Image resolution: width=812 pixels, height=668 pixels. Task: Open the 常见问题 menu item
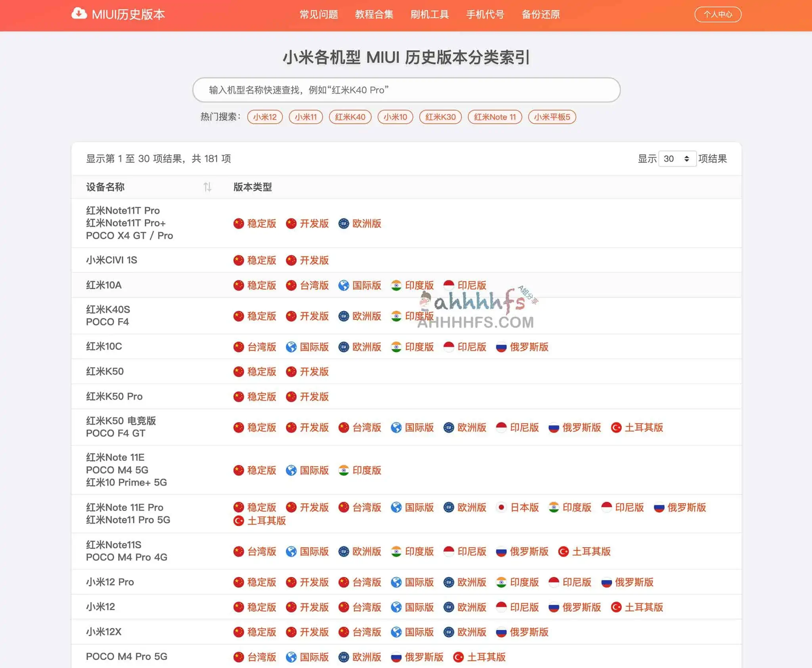pos(319,14)
